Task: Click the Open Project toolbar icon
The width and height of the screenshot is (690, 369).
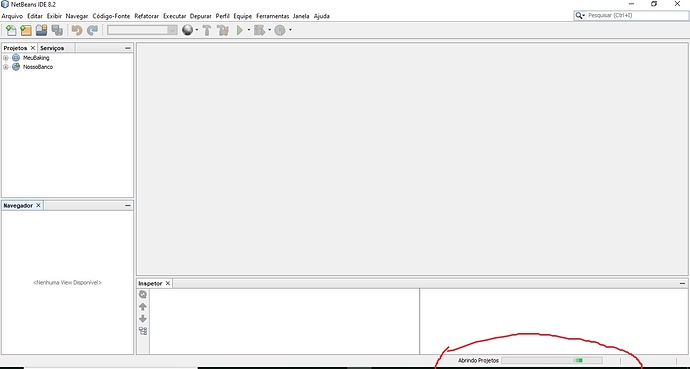Action: tap(41, 30)
